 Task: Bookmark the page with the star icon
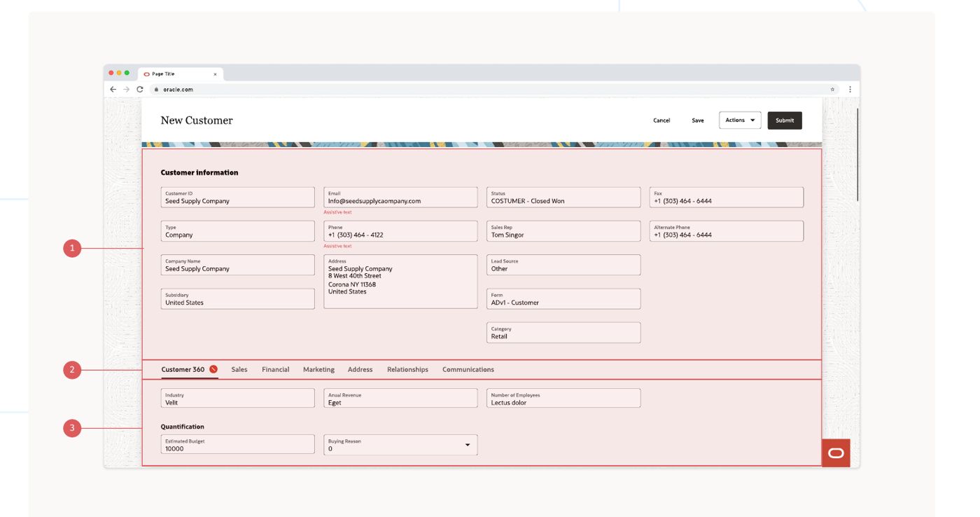tap(832, 90)
